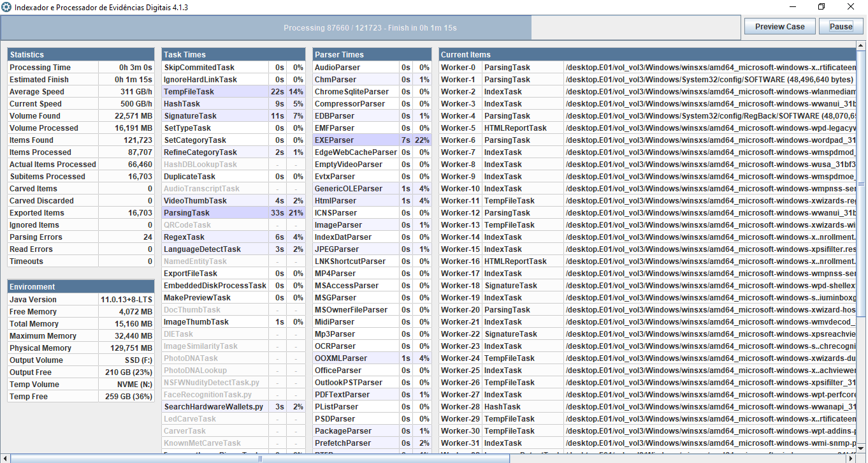Viewport: 868px width, 463px height.
Task: Click the Task Times panel header
Action: (233, 54)
